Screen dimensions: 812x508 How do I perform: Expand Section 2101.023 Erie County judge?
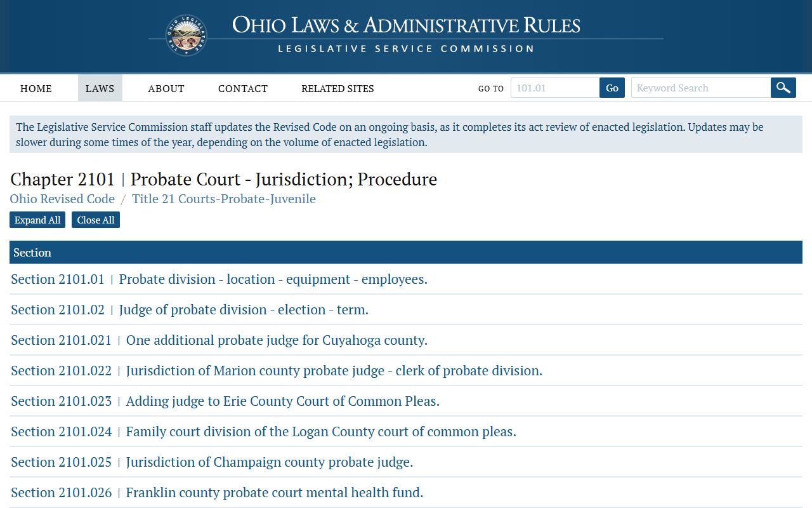pos(225,401)
